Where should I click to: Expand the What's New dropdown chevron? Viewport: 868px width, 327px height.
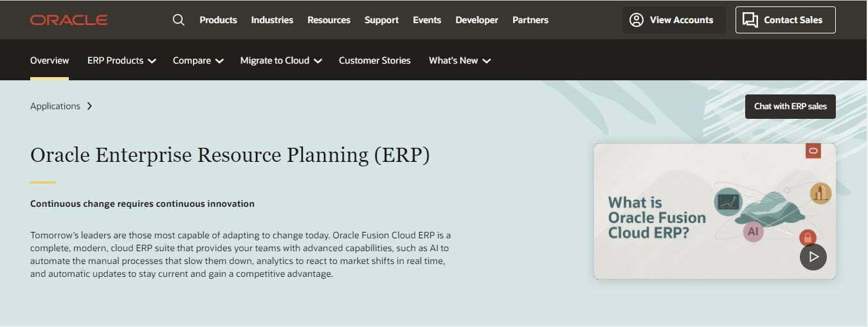tap(487, 61)
